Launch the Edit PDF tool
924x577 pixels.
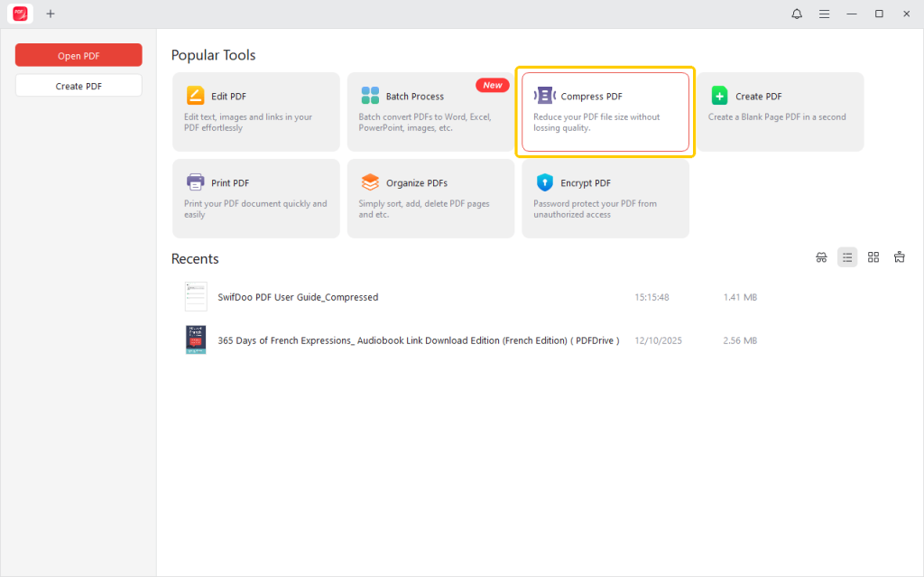pos(255,112)
